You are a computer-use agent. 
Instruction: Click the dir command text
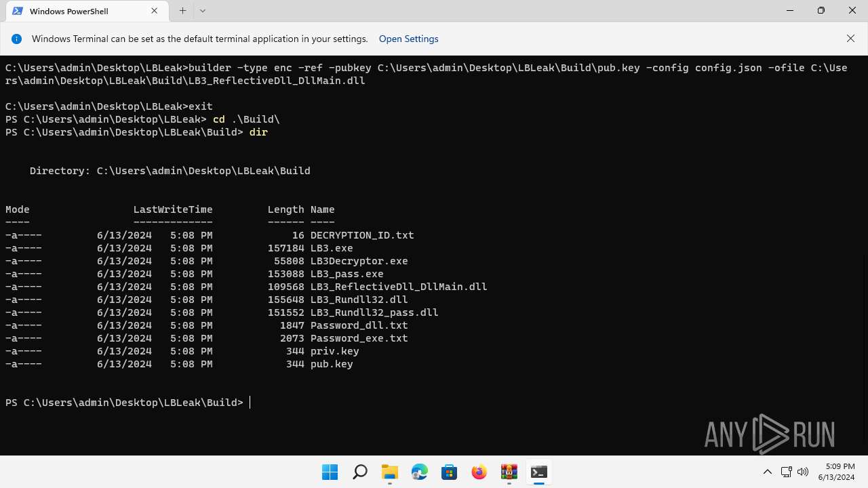258,132
